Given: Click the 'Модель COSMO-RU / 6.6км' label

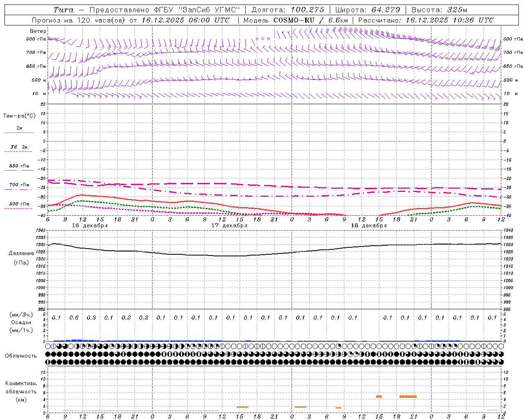Looking at the screenshot, I should pos(296,20).
